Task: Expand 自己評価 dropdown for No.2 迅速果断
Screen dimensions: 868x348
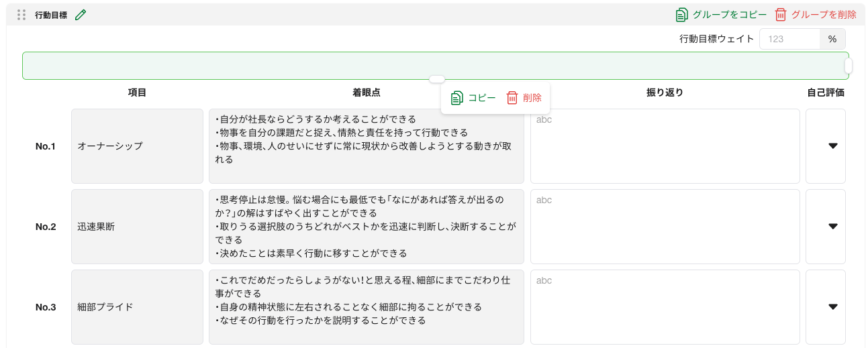Action: [x=832, y=227]
